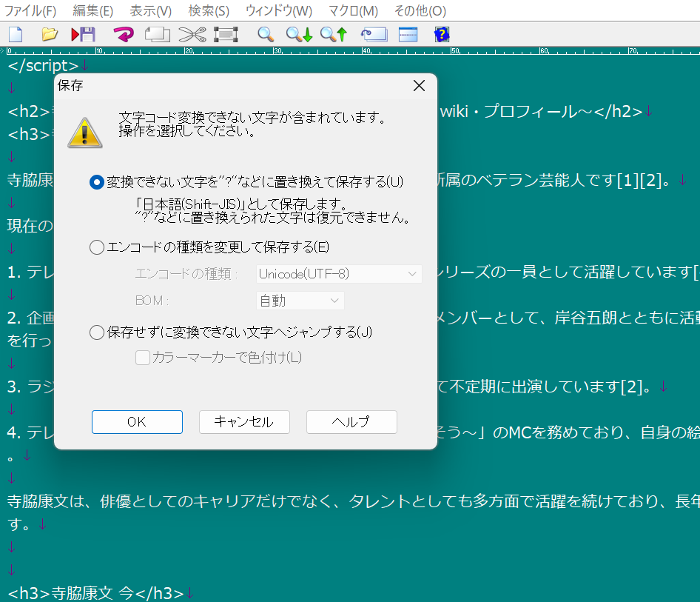Click the help question mark icon
This screenshot has height=602, width=700.
(442, 34)
